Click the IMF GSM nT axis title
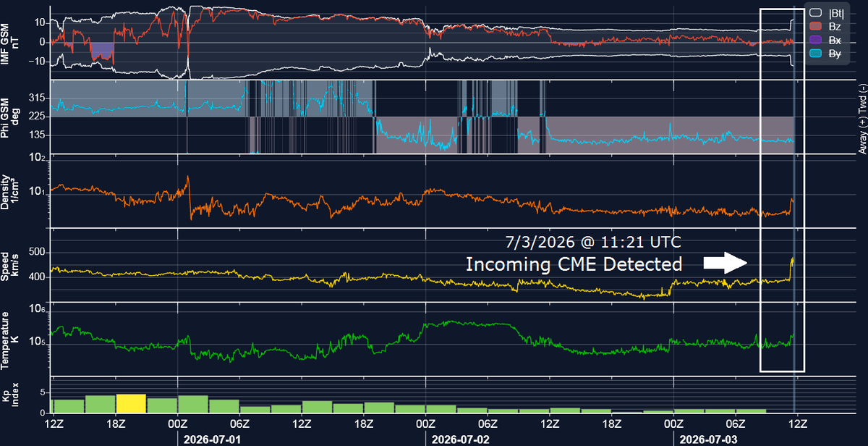Viewport: 868px width, 446px height. coord(11,42)
